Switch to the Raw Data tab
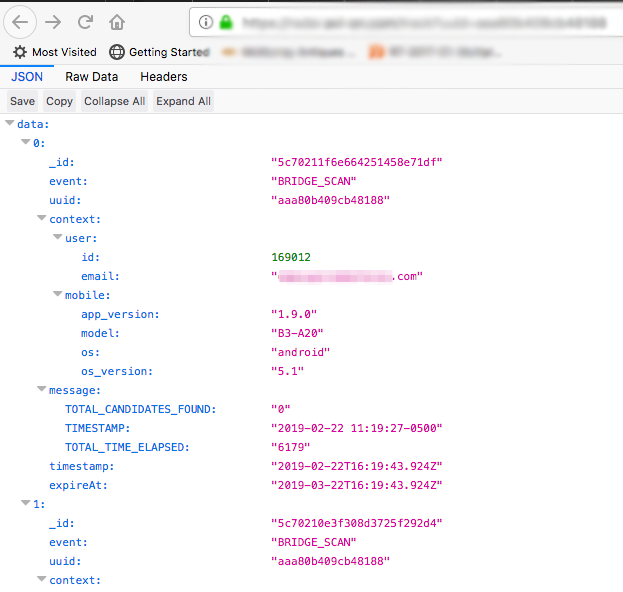This screenshot has height=592, width=623. tap(91, 76)
